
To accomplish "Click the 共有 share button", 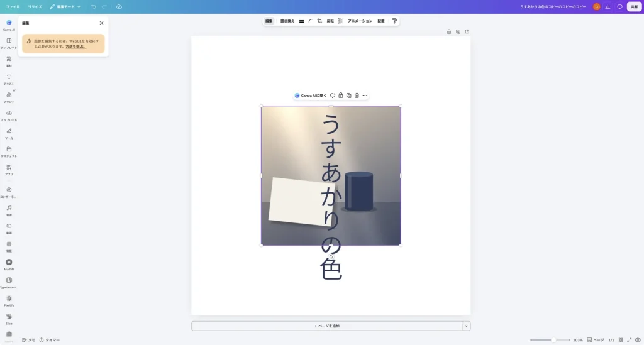I will [634, 6].
